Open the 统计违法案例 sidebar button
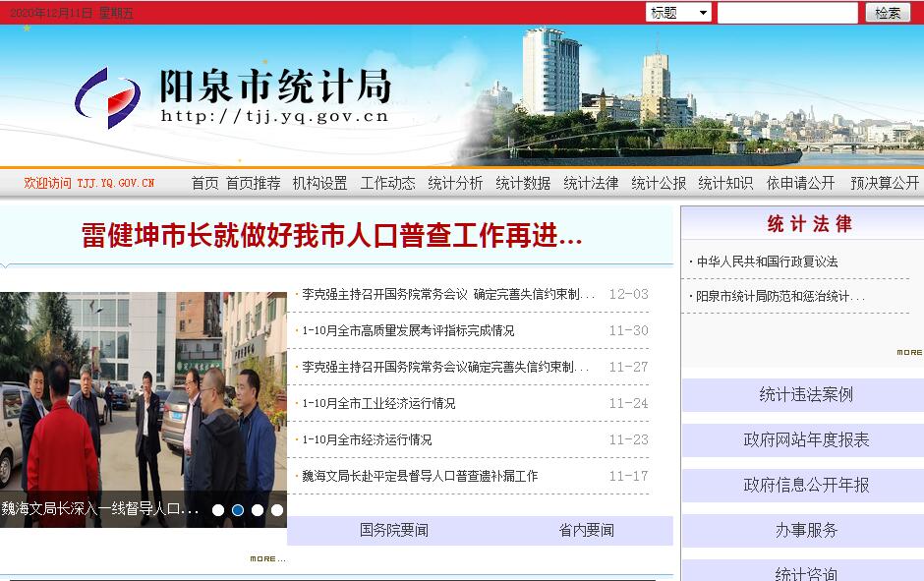This screenshot has width=924, height=581. [x=805, y=394]
